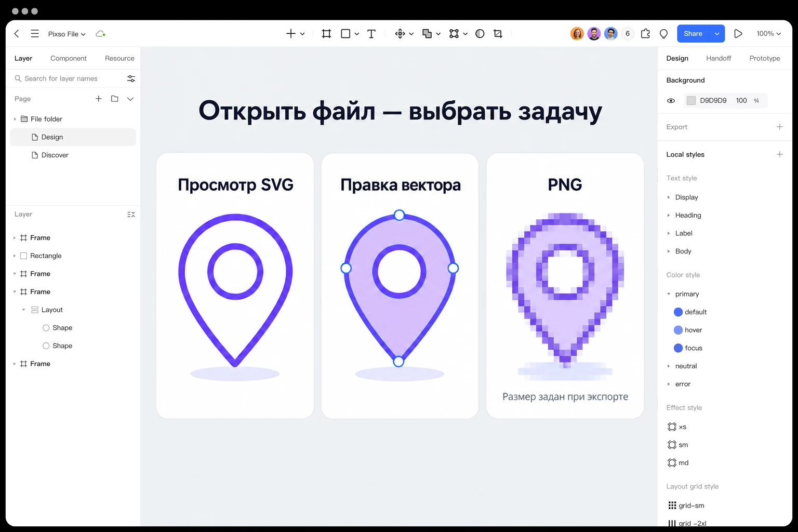Start presentation with the play icon

pyautogui.click(x=738, y=34)
